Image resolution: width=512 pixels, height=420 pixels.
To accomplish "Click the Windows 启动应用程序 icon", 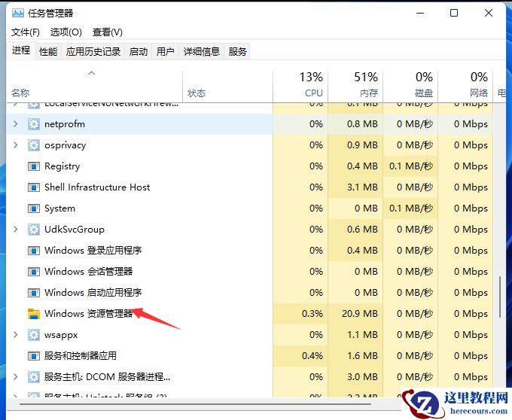I will pos(34,293).
